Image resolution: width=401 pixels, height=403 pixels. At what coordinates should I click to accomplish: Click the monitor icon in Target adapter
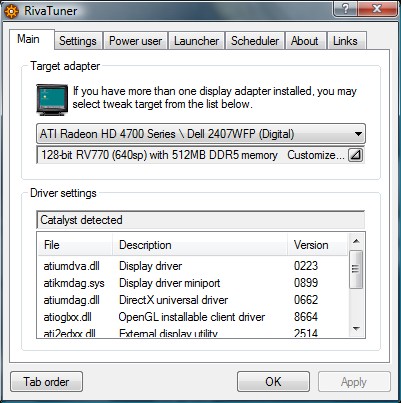pos(52,100)
